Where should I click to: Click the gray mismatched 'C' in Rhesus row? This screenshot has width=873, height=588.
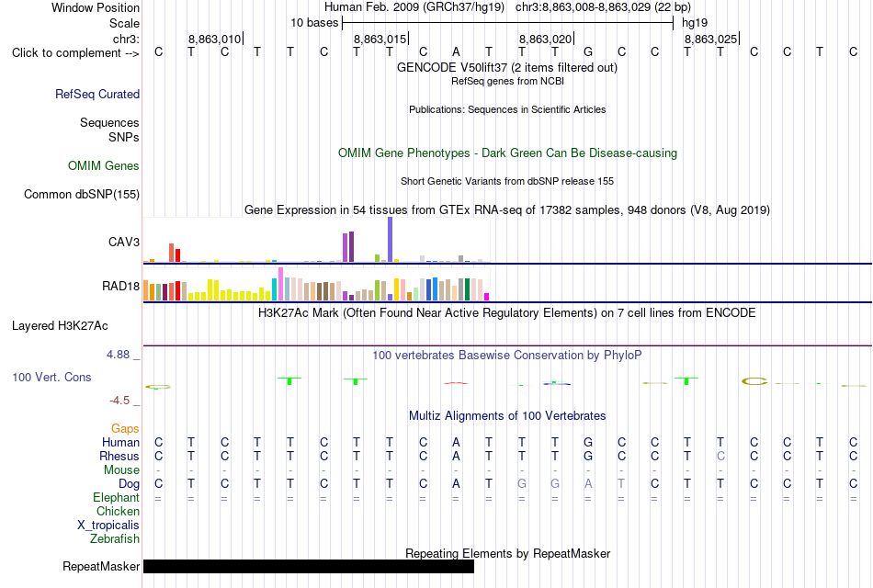point(720,456)
